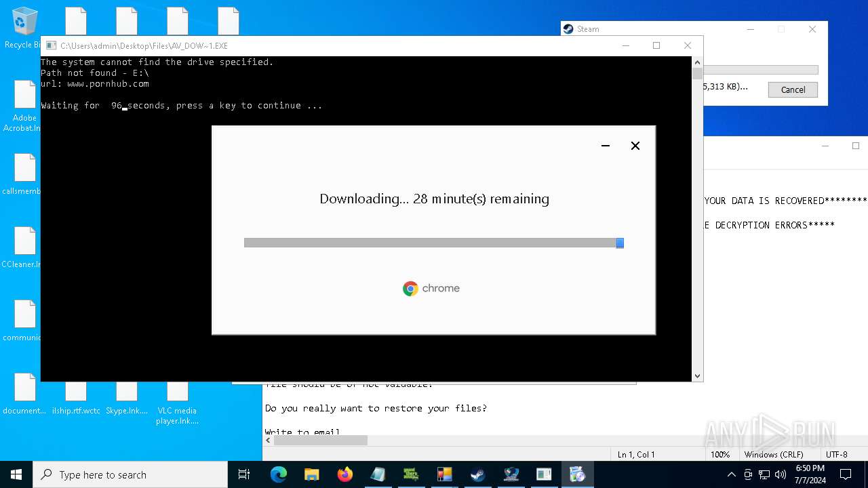Open the Windows Start menu

16,474
